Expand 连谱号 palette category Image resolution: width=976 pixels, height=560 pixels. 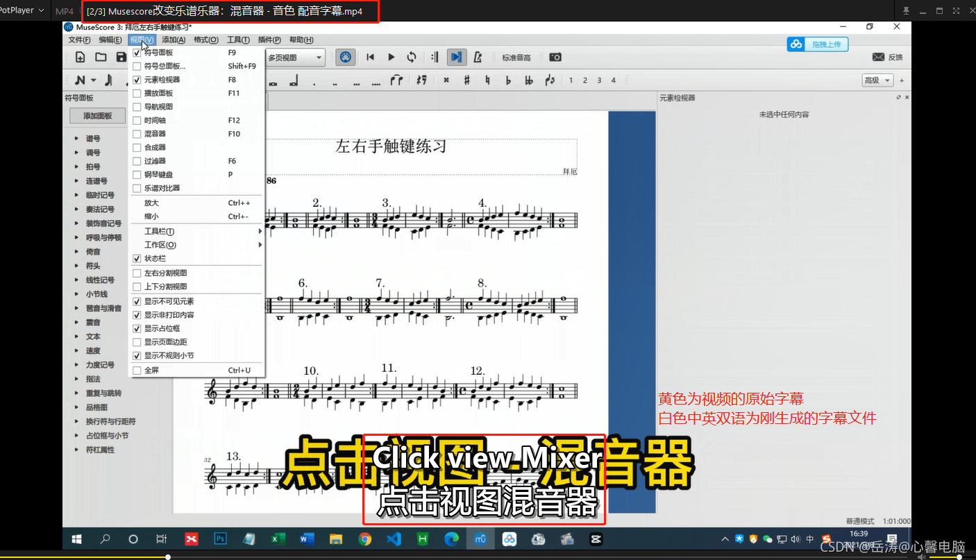pyautogui.click(x=76, y=181)
